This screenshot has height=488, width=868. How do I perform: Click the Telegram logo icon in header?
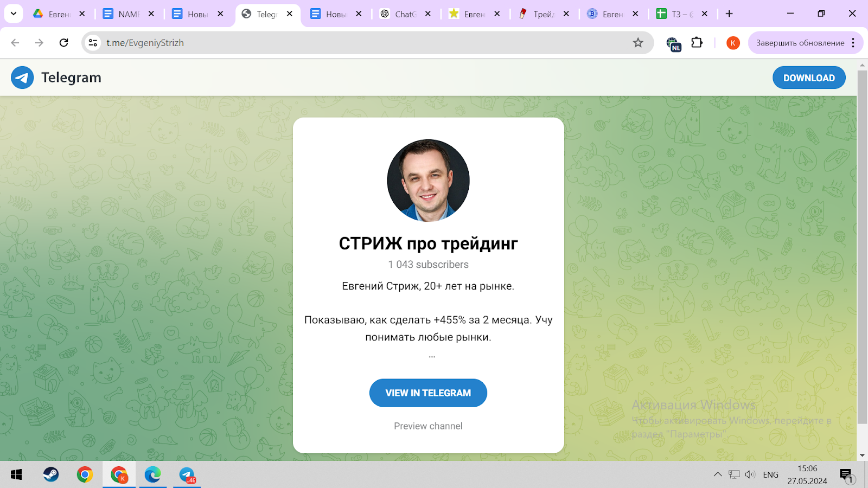(x=22, y=78)
